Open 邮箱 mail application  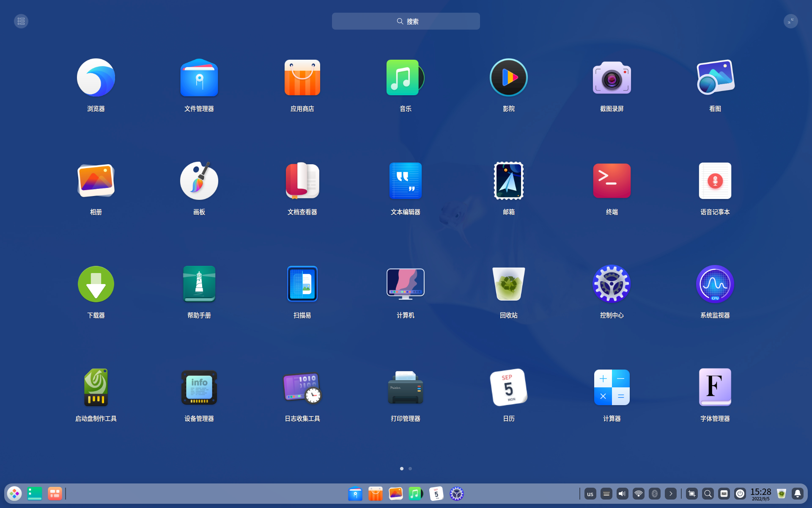pos(508,181)
